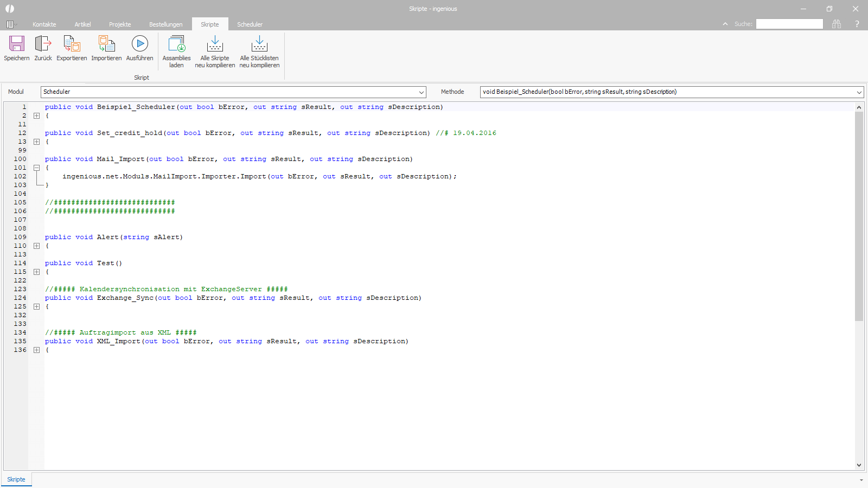Recompile all Stücklisten
The image size is (868, 488).
259,52
